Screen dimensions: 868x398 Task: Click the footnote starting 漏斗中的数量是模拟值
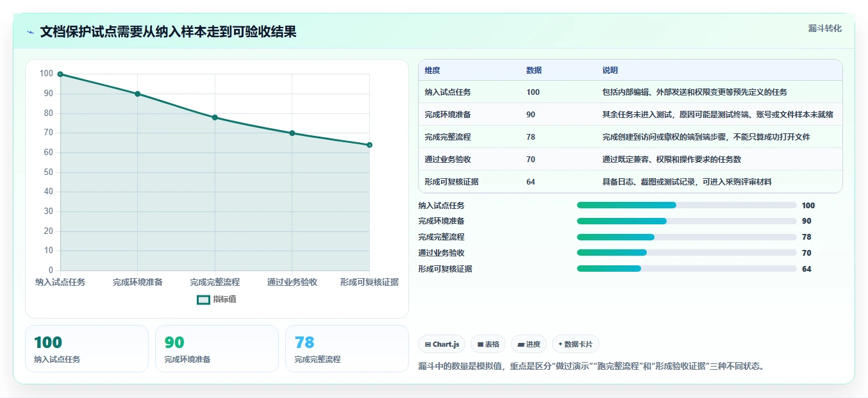(591, 367)
